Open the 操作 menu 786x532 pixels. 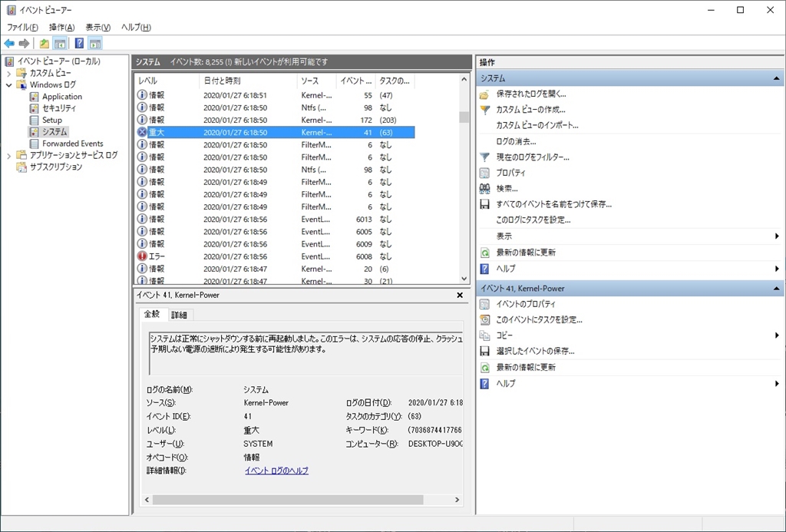61,28
